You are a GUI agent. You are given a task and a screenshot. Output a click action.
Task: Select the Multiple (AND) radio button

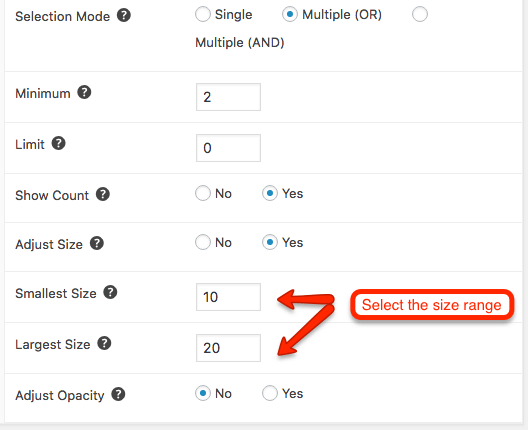tap(420, 14)
